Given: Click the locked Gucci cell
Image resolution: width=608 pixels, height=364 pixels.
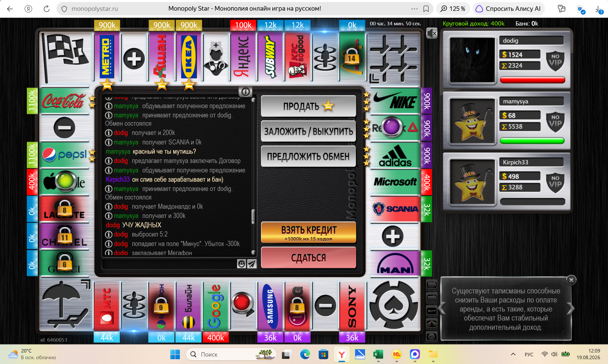Looking at the screenshot, I should (x=64, y=264).
